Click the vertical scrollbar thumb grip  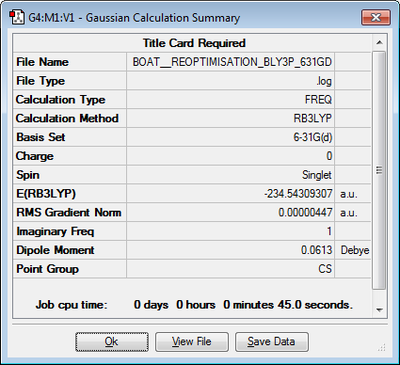pos(379,170)
